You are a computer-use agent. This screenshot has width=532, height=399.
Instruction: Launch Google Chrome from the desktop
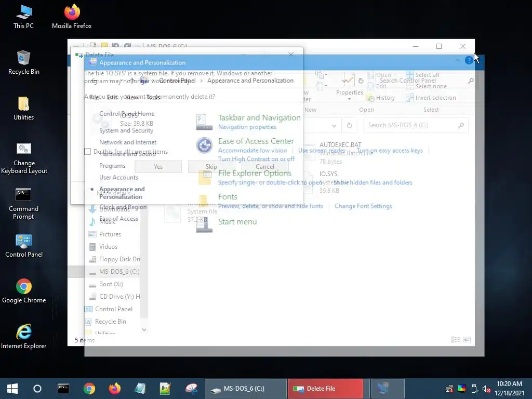(24, 291)
